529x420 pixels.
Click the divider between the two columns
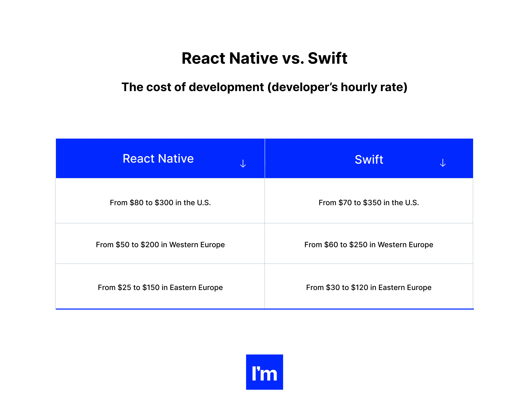click(x=265, y=243)
